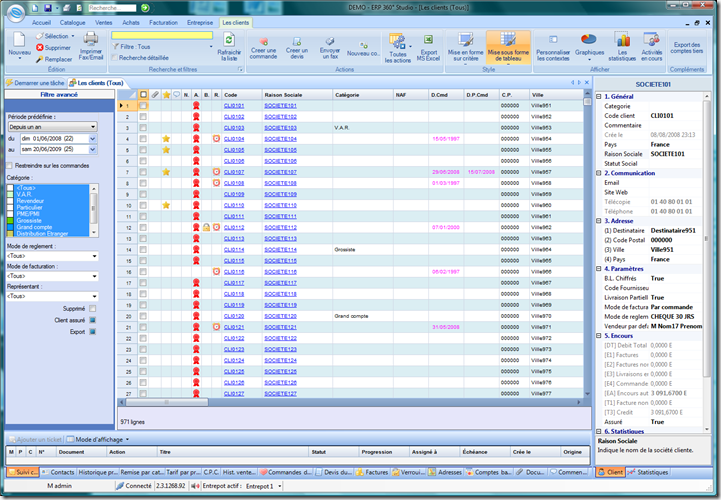The height and width of the screenshot is (500, 721).
Task: Click the green go arrow beside Recherche box
Action: pyautogui.click(x=145, y=8)
